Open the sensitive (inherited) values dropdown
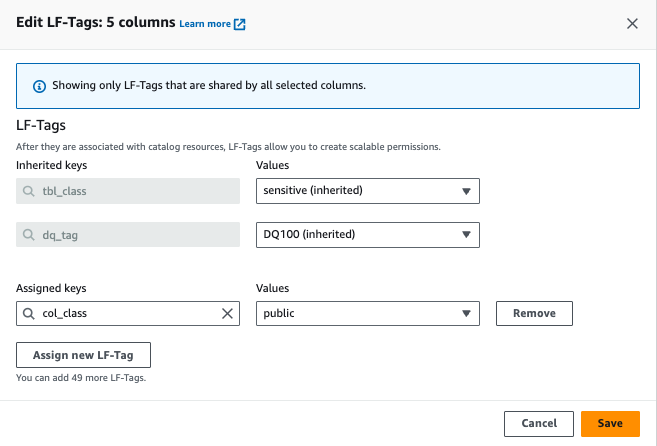This screenshot has width=657, height=446. pyautogui.click(x=368, y=191)
